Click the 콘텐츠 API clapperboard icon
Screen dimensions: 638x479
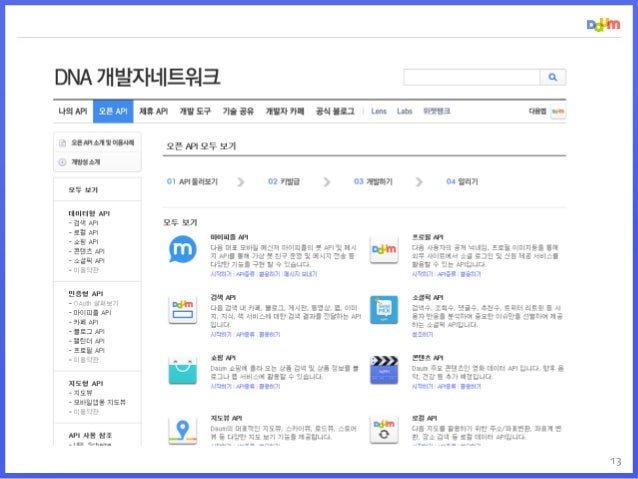pos(384,370)
